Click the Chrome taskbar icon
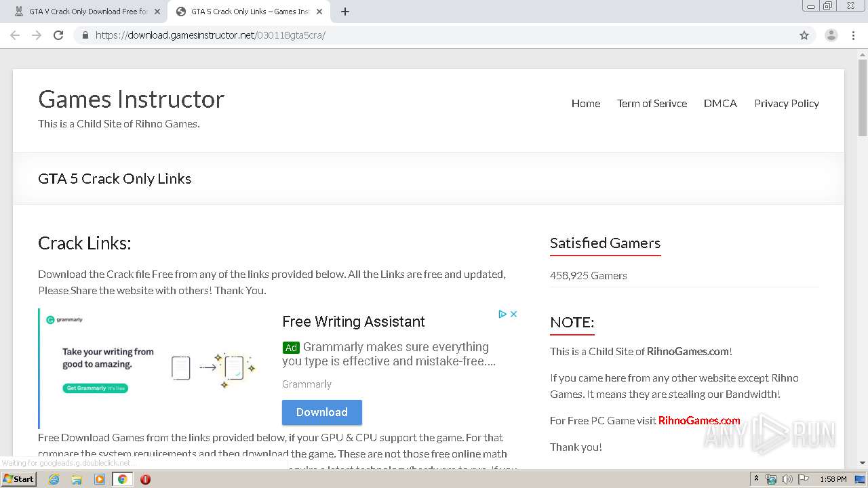 click(x=122, y=479)
